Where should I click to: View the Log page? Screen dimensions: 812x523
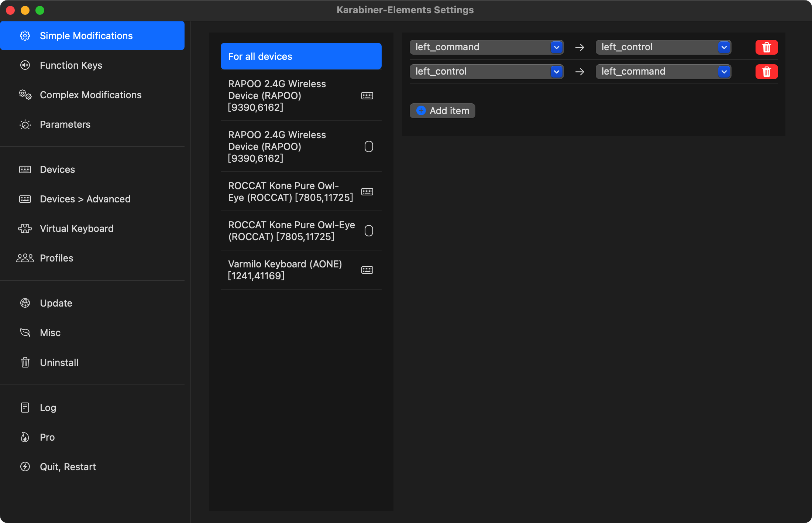(92, 407)
